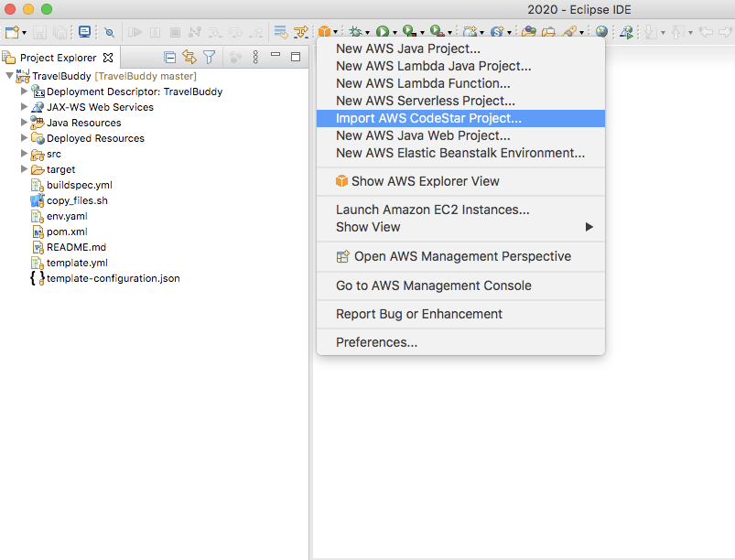Toggle Use Step Filters icon
The image size is (735, 560).
301,32
